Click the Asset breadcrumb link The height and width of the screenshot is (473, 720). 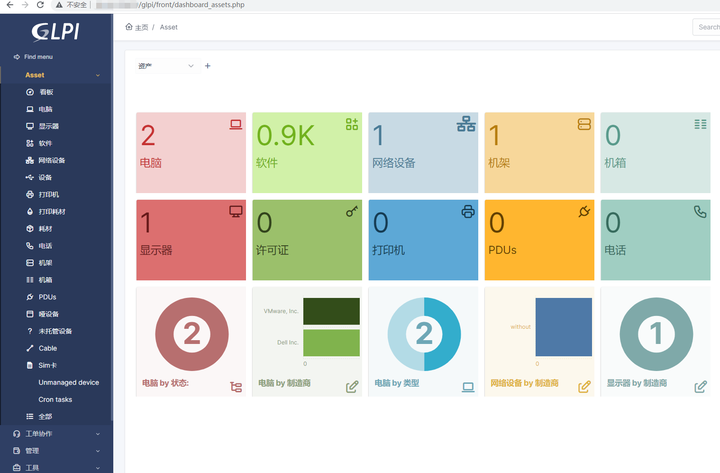[168, 27]
